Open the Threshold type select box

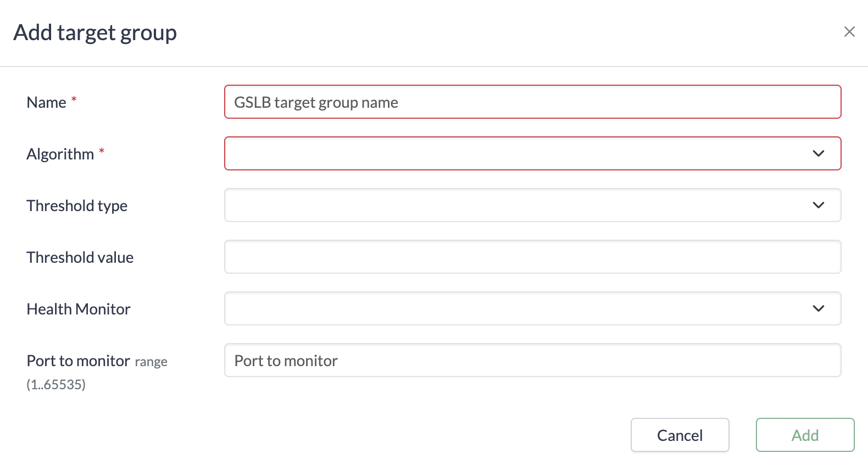point(516,205)
